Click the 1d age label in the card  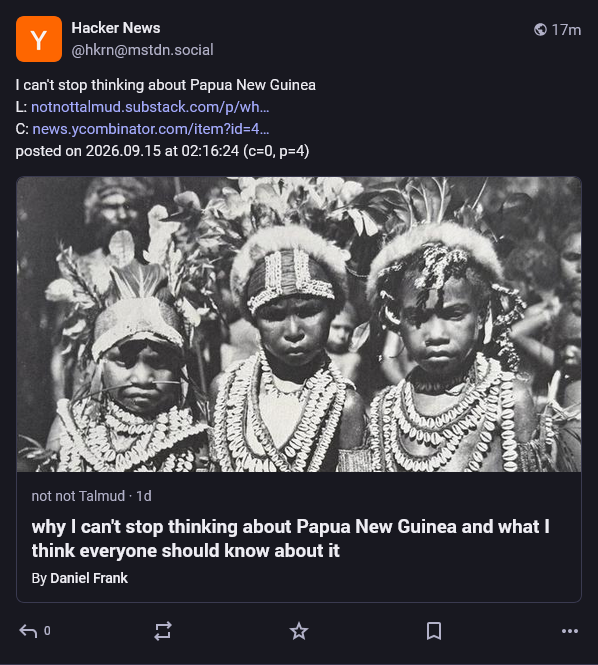point(144,496)
